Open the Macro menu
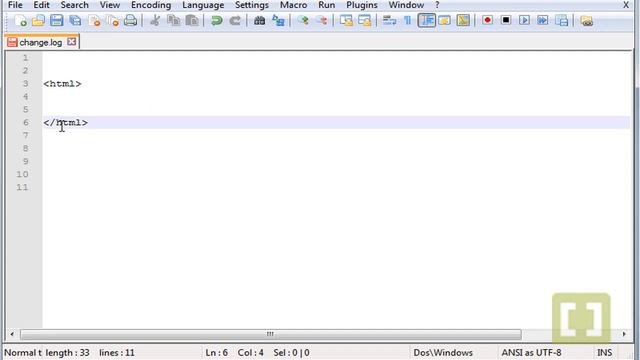640x360 pixels. coord(293,5)
